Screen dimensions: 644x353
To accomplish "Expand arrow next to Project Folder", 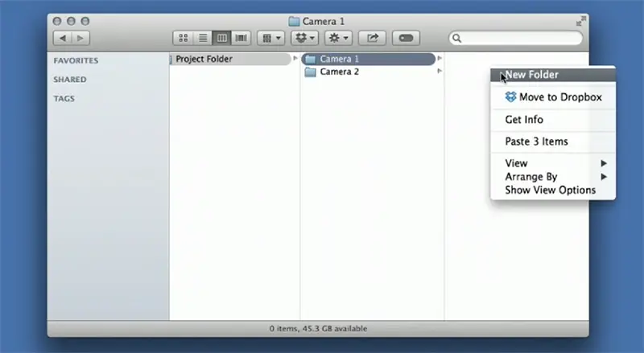I will point(295,58).
